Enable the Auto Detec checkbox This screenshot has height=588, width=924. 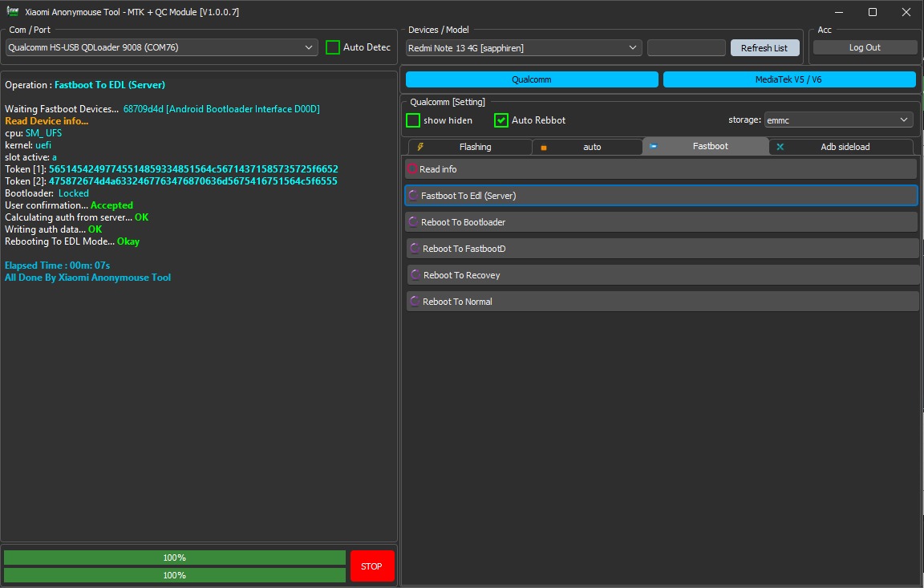[332, 47]
